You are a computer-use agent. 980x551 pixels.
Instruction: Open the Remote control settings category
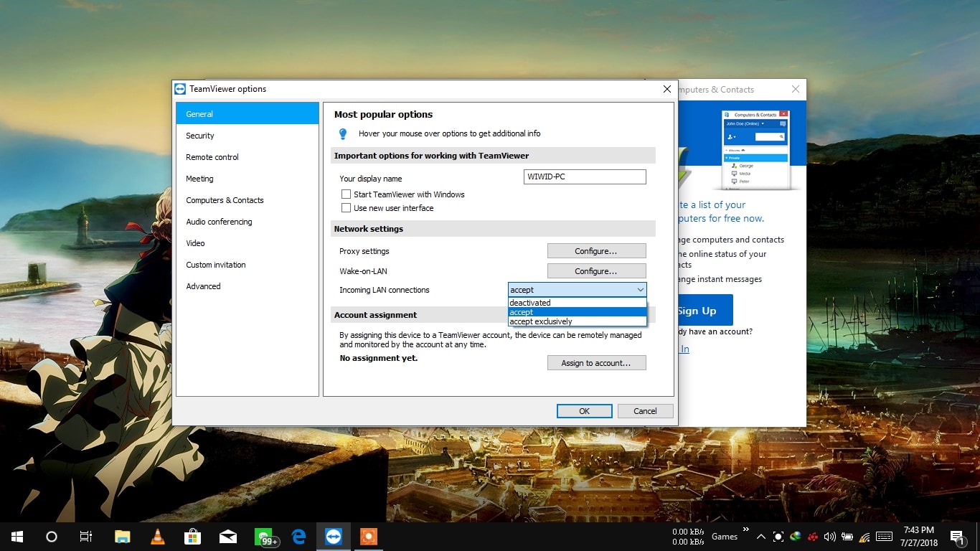click(x=212, y=157)
